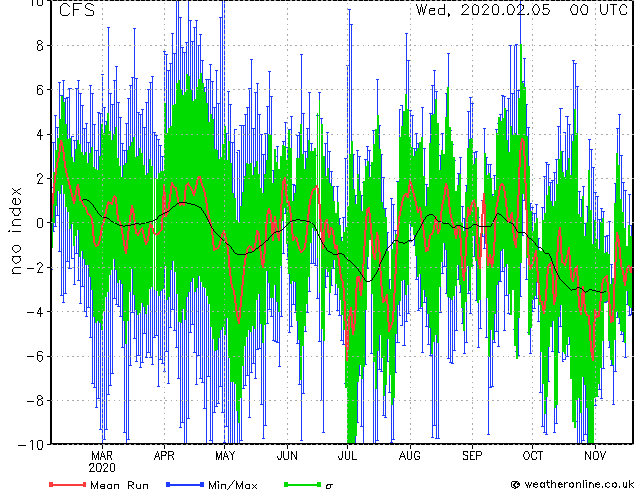Select the y-axis value −6

coord(35,356)
